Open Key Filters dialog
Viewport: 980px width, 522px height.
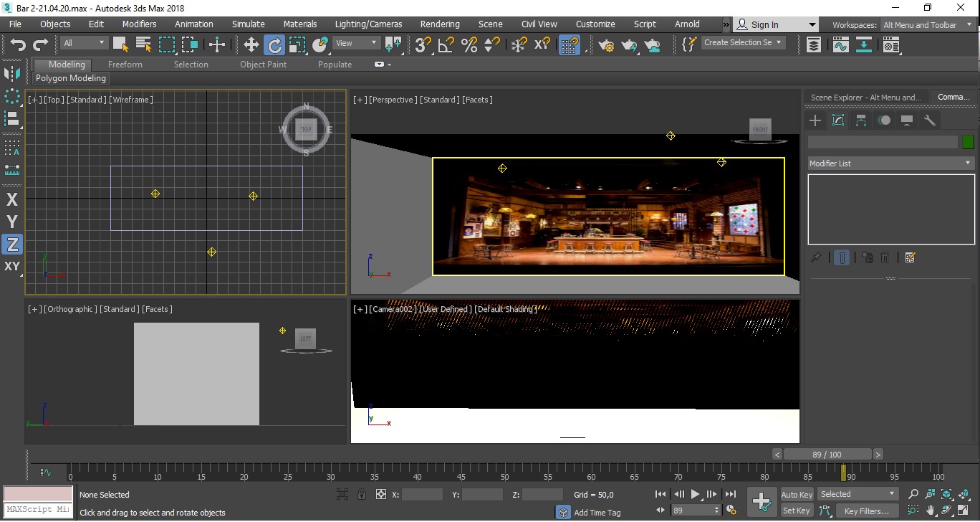[867, 511]
